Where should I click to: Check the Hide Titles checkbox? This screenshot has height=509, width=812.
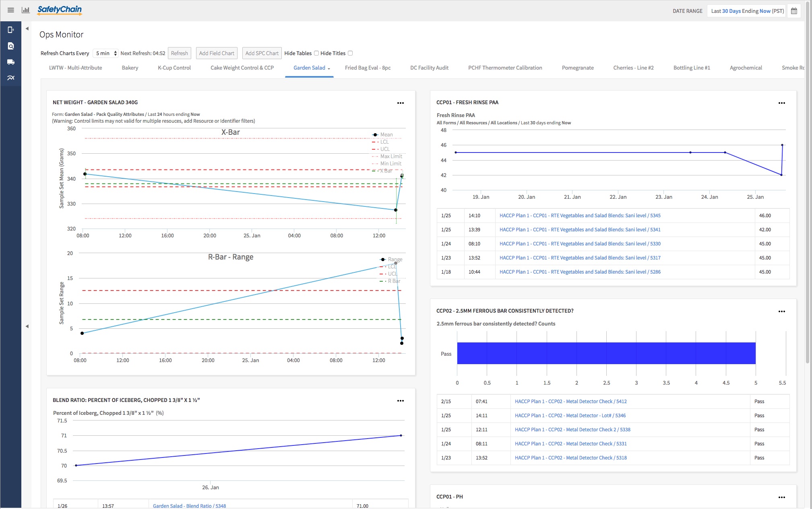click(350, 53)
